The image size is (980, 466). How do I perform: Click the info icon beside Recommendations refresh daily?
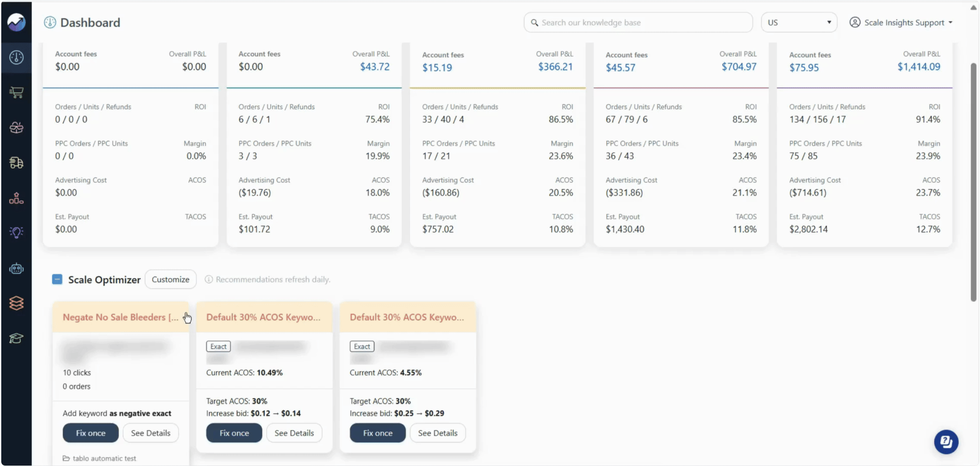[x=209, y=280]
